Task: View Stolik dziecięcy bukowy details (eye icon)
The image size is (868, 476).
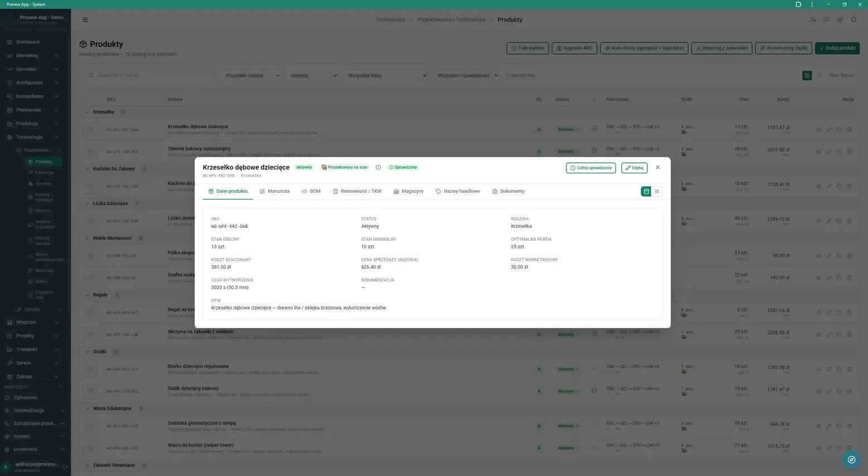Action: 818,391
